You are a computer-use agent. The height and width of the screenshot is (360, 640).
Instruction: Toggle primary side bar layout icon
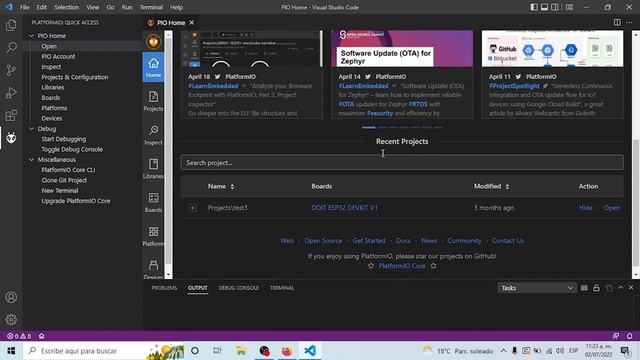pos(534,7)
